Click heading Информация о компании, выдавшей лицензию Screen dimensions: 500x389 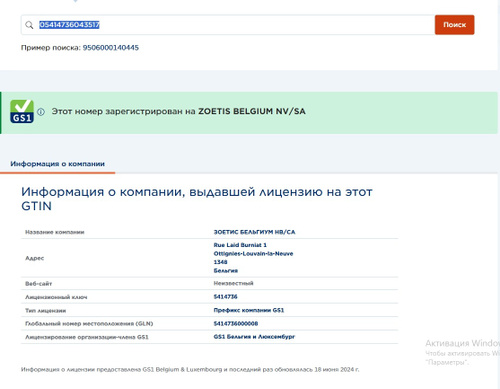(x=197, y=199)
